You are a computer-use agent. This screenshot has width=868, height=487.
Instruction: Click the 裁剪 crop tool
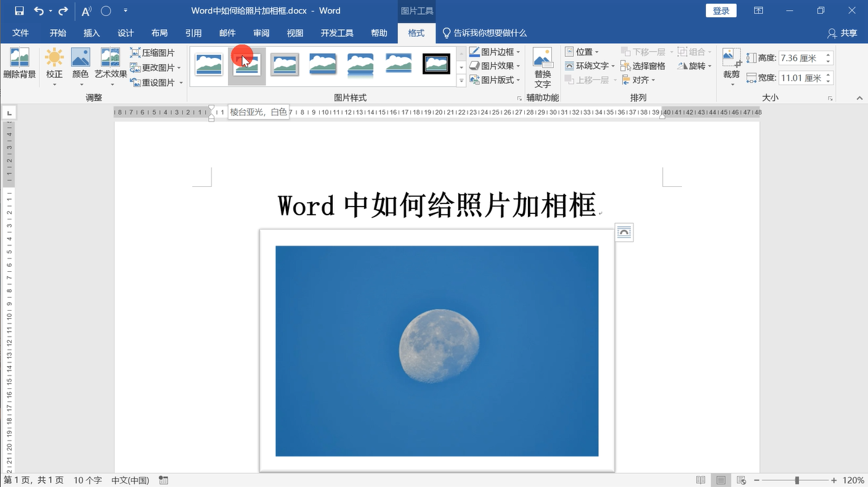pyautogui.click(x=732, y=67)
